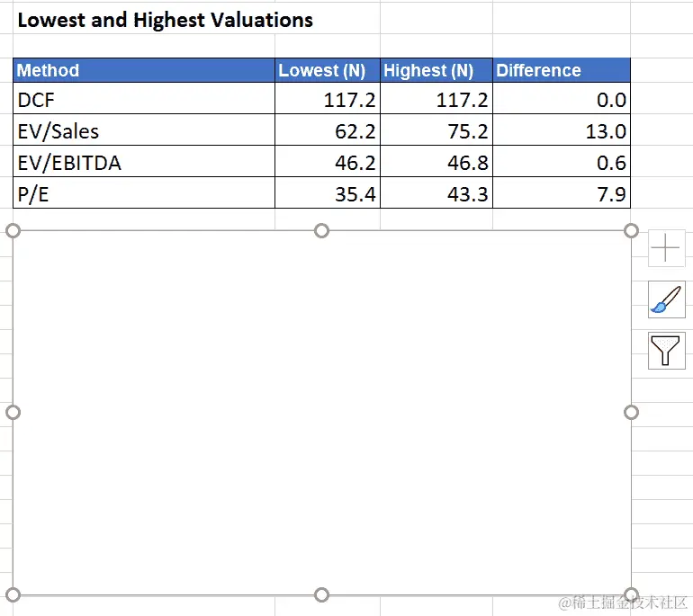Click the chart's bottom-left corner handle
The width and height of the screenshot is (693, 616).
coord(13,594)
